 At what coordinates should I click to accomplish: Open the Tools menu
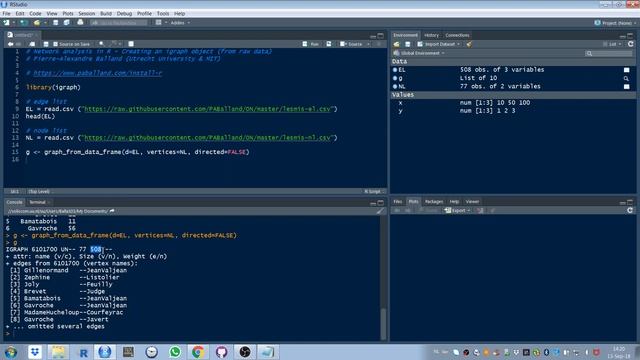pyautogui.click(x=163, y=13)
